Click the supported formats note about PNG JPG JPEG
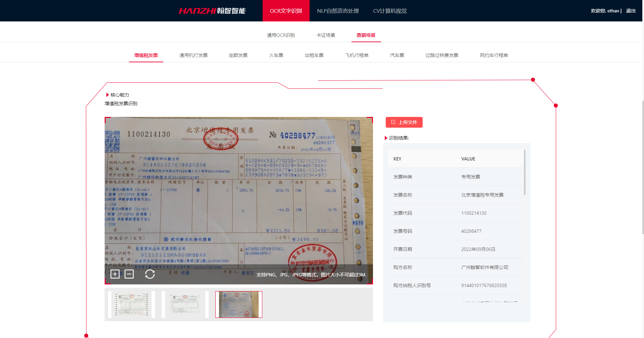The image size is (644, 338). coord(311,275)
